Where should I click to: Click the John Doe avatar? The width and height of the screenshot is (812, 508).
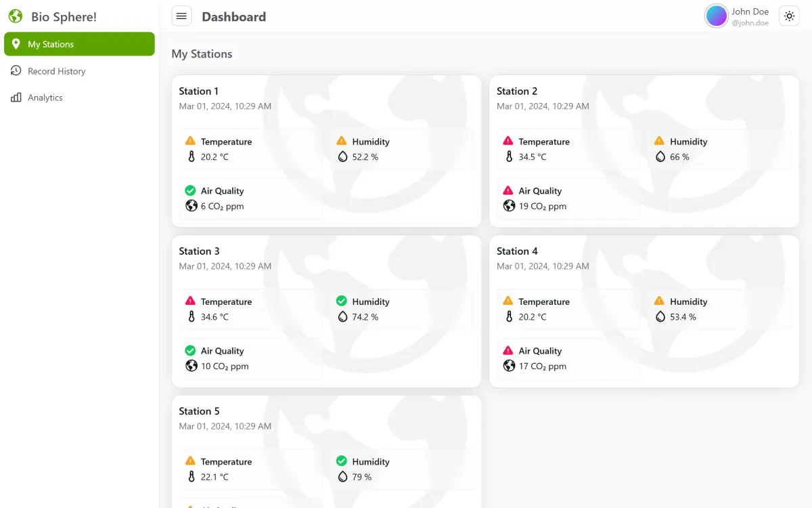[x=716, y=16]
